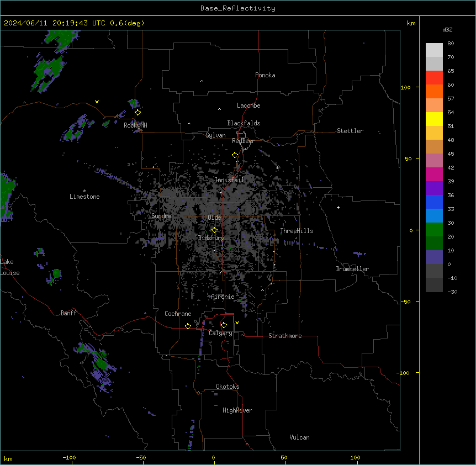Screen dimensions: 476x465
Task: Click the magenta 42 dBZ legend swatch
Action: (434, 174)
